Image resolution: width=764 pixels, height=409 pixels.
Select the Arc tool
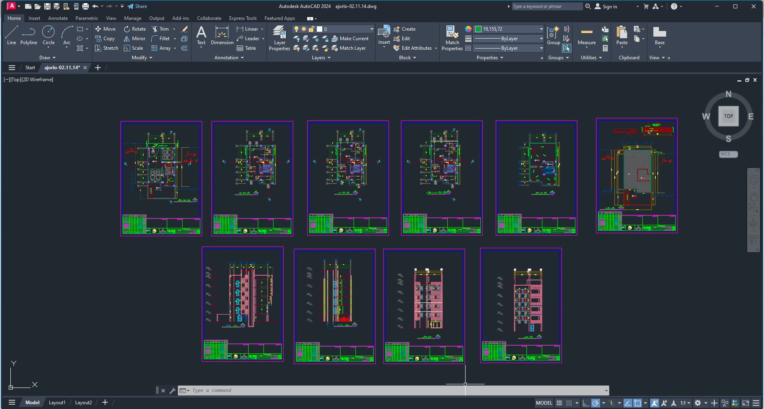(67, 36)
